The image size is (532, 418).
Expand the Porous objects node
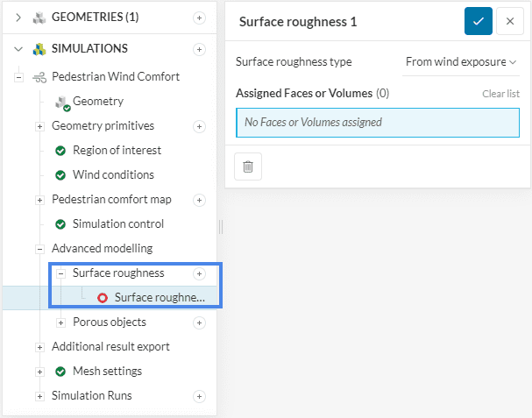point(60,322)
